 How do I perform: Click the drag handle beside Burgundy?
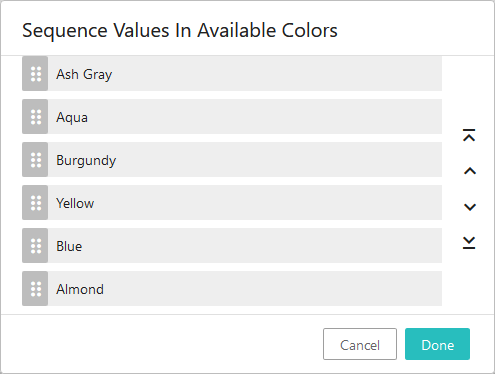pos(35,160)
